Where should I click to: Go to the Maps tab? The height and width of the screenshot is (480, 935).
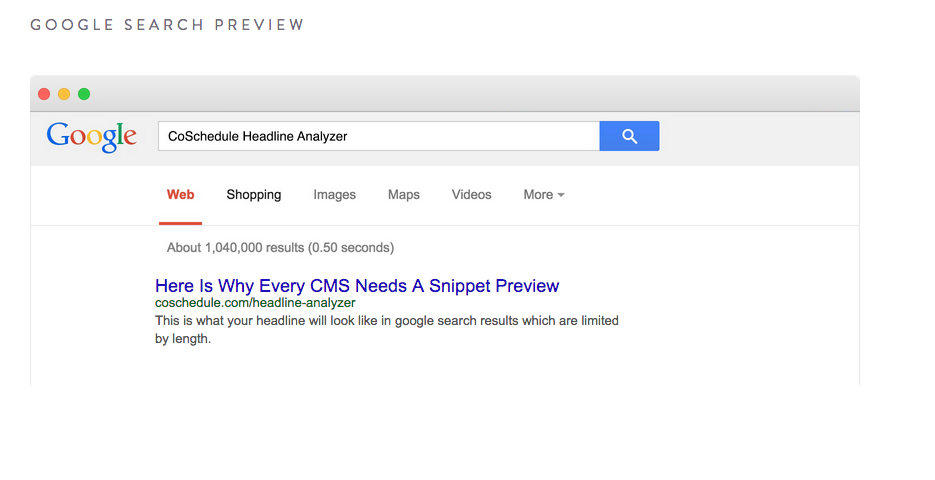[404, 195]
